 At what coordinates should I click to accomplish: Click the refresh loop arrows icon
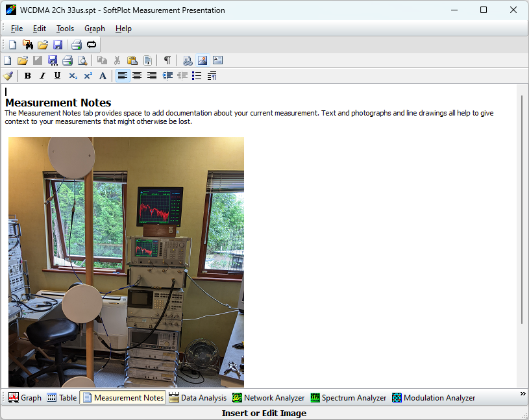tap(92, 45)
